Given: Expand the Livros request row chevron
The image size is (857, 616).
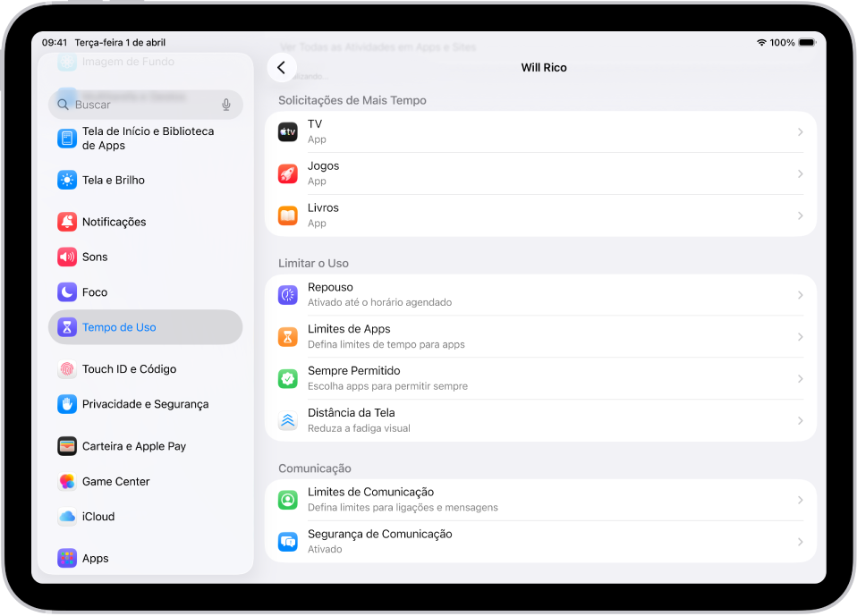Looking at the screenshot, I should point(800,215).
